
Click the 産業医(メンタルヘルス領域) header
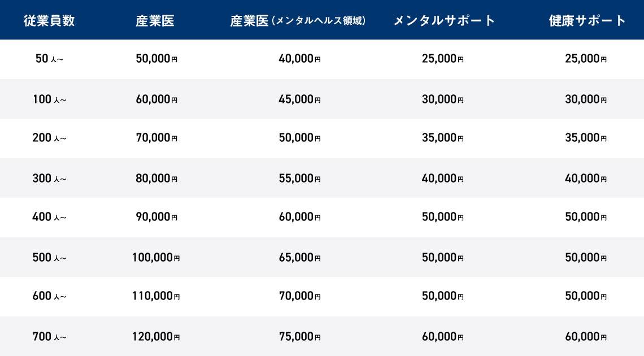298,21
